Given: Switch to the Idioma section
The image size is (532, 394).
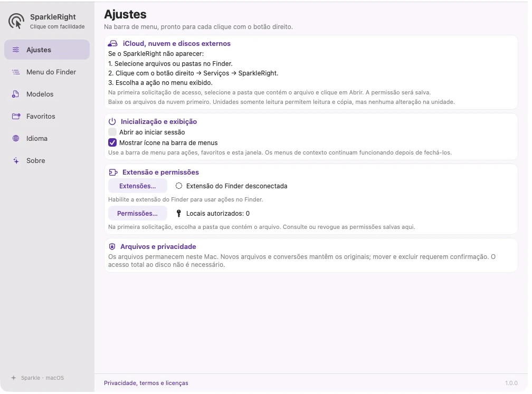Looking at the screenshot, I should point(47,138).
